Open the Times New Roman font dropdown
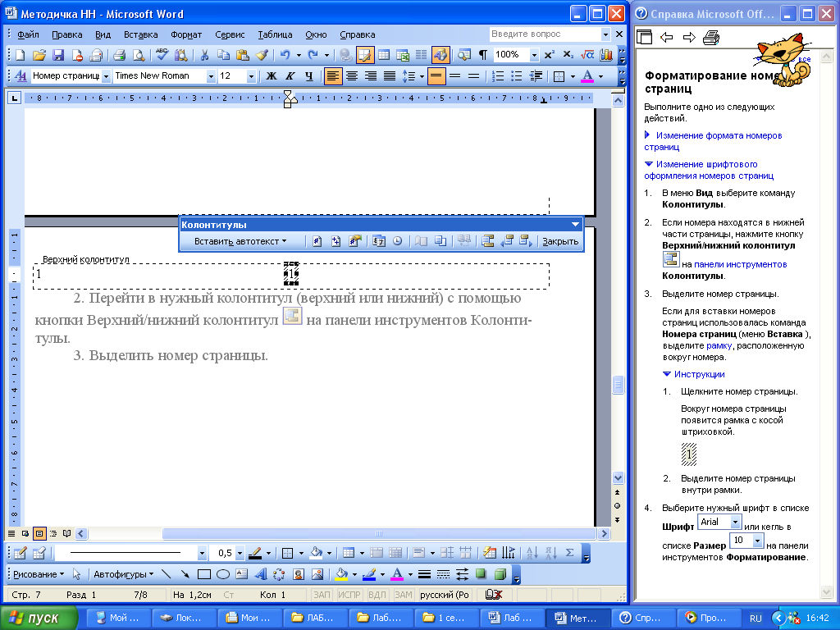Image resolution: width=840 pixels, height=630 pixels. coord(211,76)
